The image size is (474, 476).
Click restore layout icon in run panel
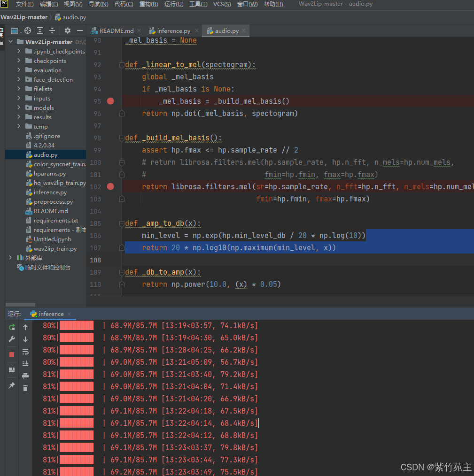(12, 370)
